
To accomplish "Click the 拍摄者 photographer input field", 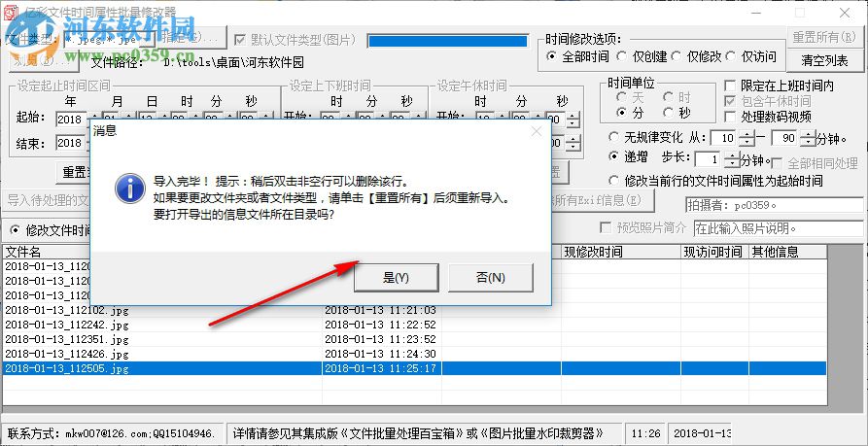I will tap(774, 205).
